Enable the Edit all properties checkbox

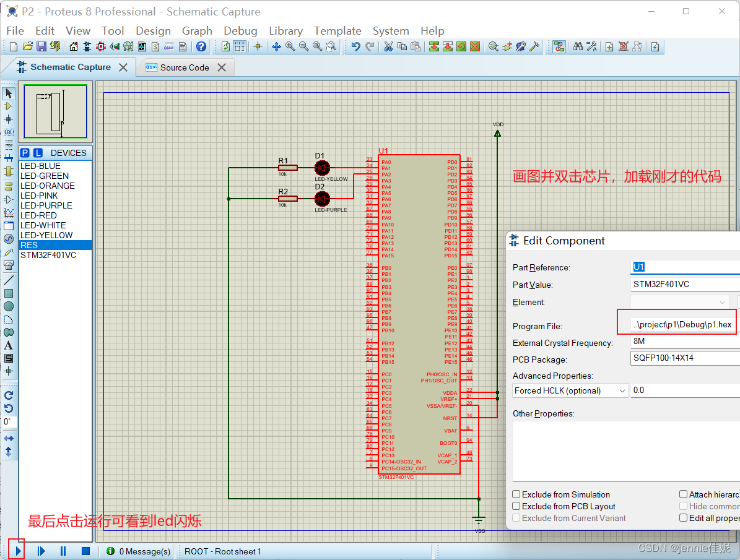point(684,518)
